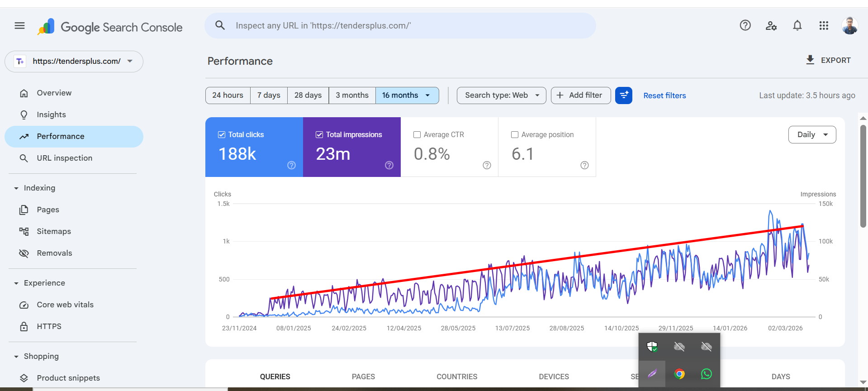This screenshot has height=391, width=868.
Task: Click the vertical scrollbar thumb
Action: [x=863, y=176]
